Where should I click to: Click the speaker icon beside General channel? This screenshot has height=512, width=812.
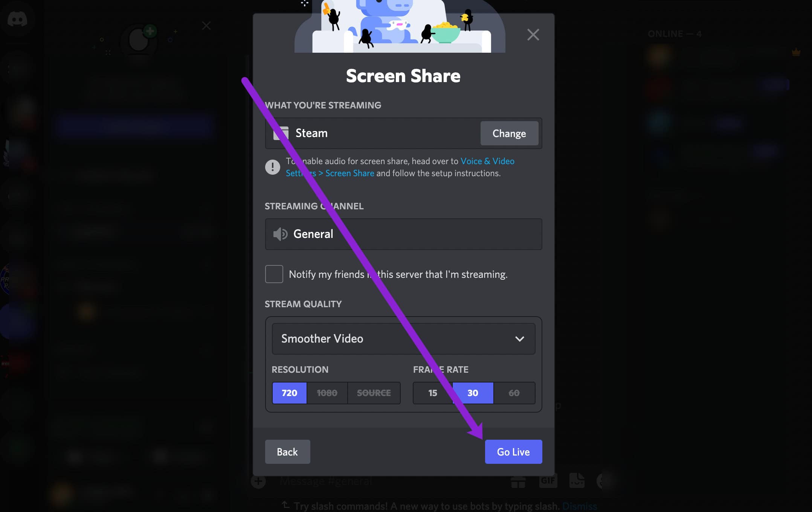coord(280,234)
